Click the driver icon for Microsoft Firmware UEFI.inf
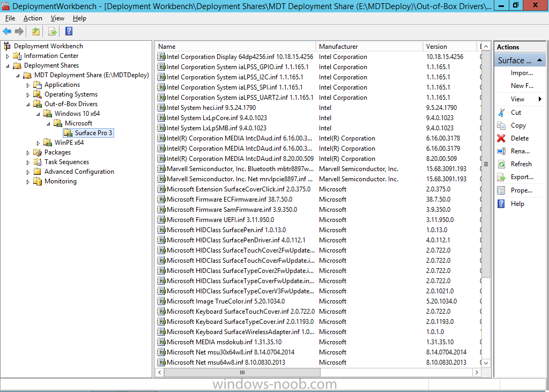This screenshot has height=392, width=549. 161,220
